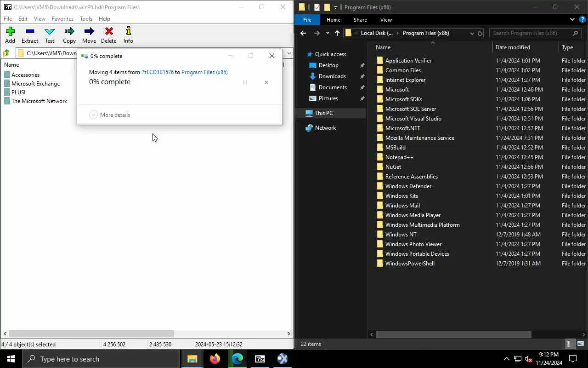Click the Move toolbar icon in 7-Zip
This screenshot has width=588, height=368.
(89, 35)
